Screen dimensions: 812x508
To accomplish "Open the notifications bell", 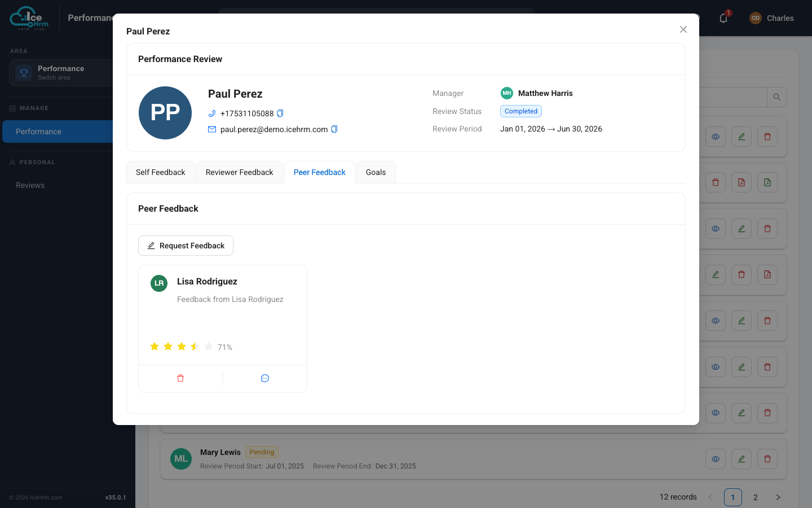I will coord(723,18).
